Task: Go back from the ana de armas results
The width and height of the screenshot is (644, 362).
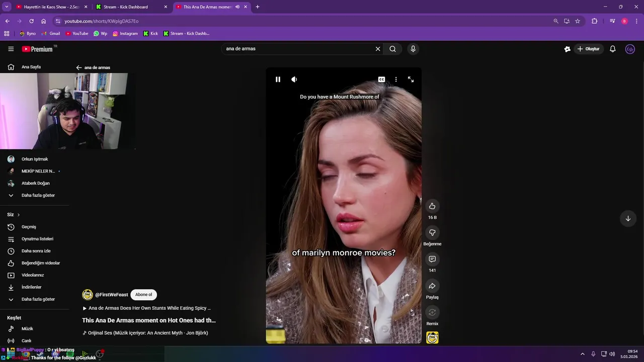Action: [79, 67]
